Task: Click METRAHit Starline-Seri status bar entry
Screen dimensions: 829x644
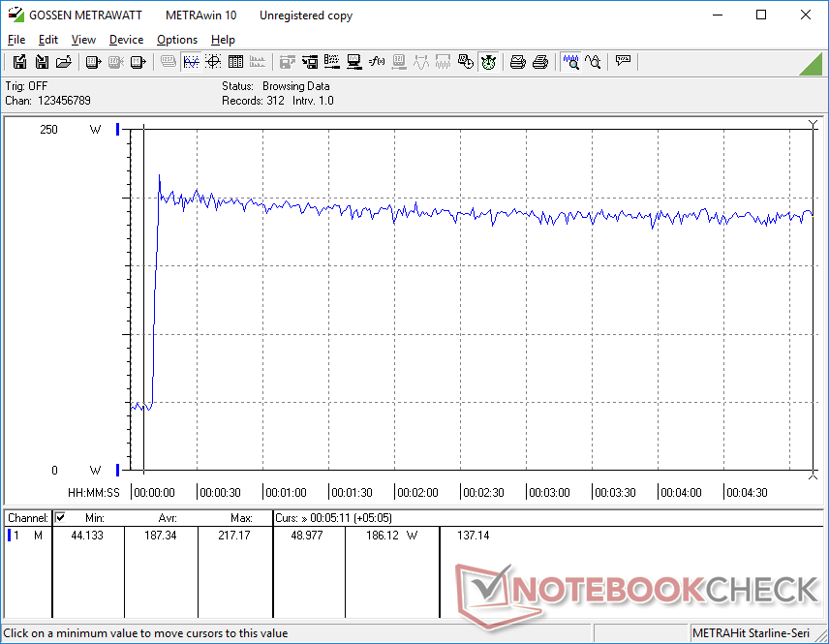Action: pyautogui.click(x=751, y=633)
